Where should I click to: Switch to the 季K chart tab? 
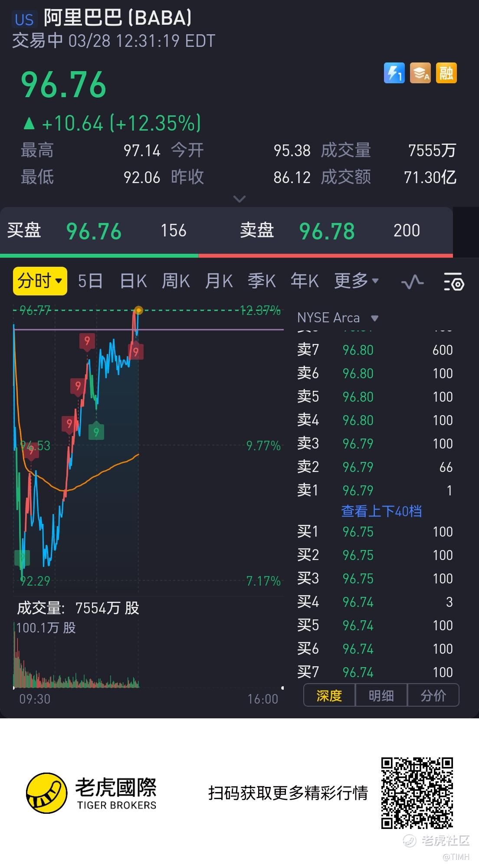click(262, 281)
